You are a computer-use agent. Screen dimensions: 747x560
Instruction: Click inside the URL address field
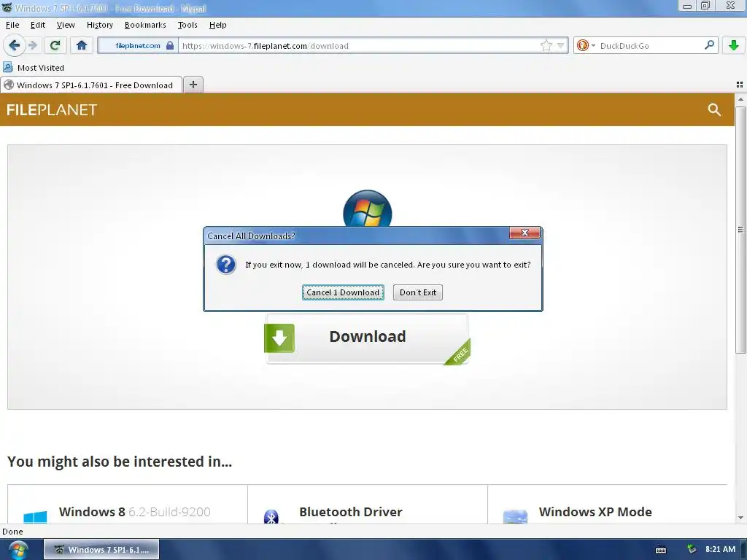pyautogui.click(x=360, y=46)
